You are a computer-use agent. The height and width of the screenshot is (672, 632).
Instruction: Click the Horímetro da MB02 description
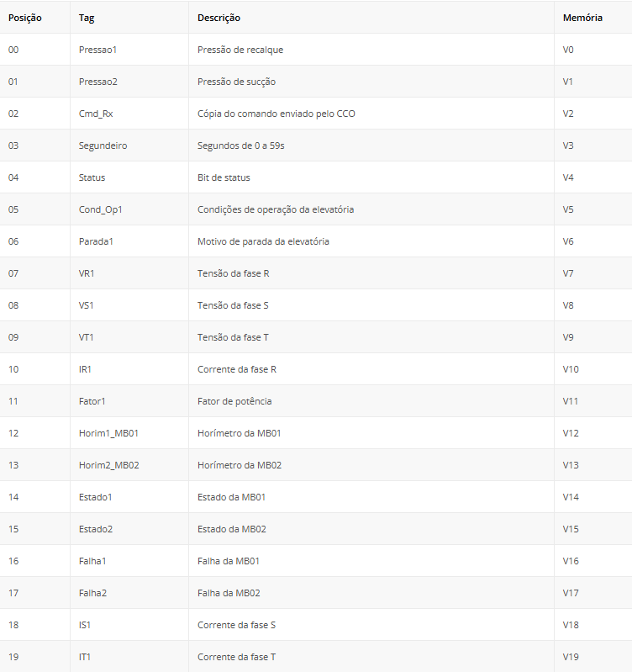click(239, 465)
